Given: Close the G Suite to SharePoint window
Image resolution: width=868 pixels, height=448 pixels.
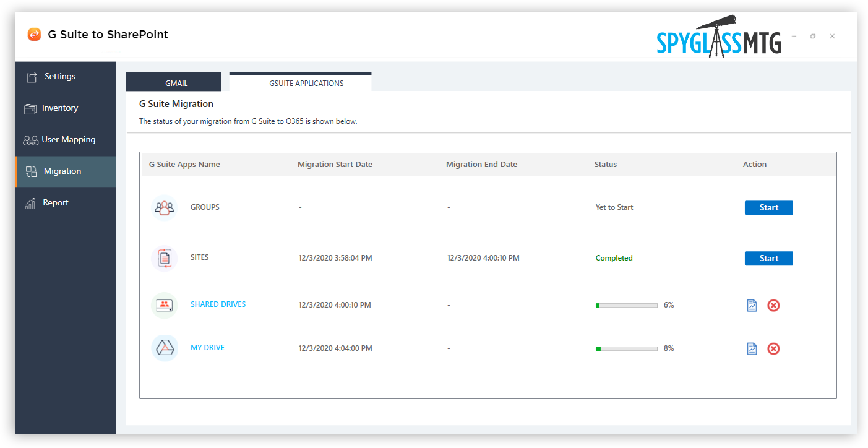Looking at the screenshot, I should (x=832, y=36).
